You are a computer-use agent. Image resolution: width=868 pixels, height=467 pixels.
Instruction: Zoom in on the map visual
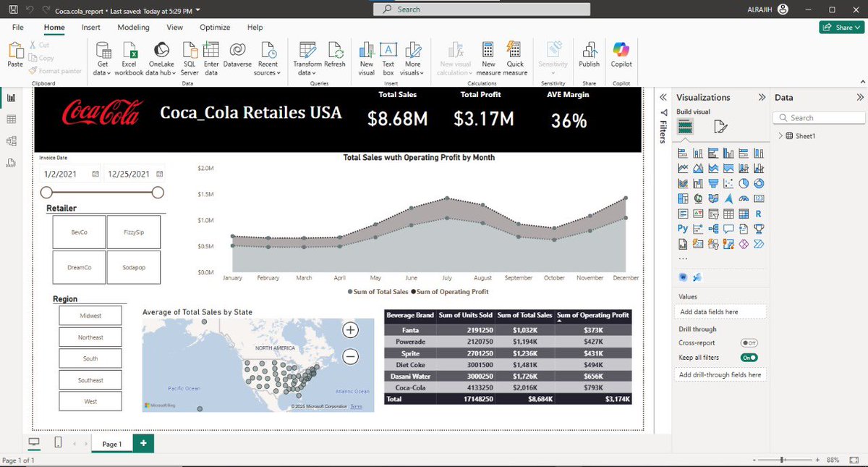point(350,330)
